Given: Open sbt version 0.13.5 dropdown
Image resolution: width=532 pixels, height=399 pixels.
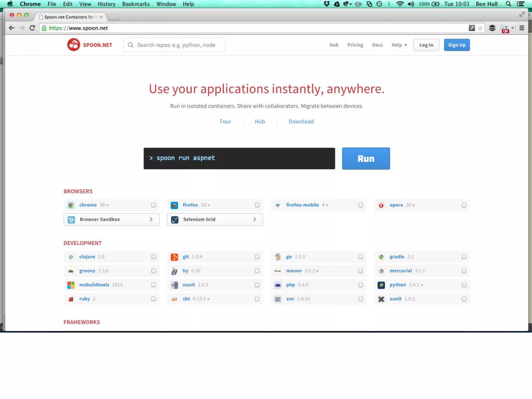Looking at the screenshot, I should point(201,299).
